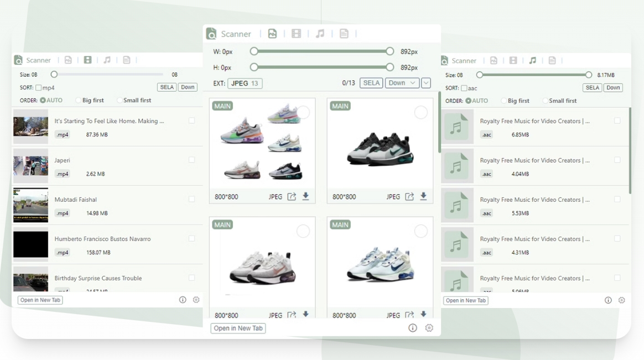The image size is (644, 360).
Task: Open info icon in right panel footer
Action: click(608, 300)
